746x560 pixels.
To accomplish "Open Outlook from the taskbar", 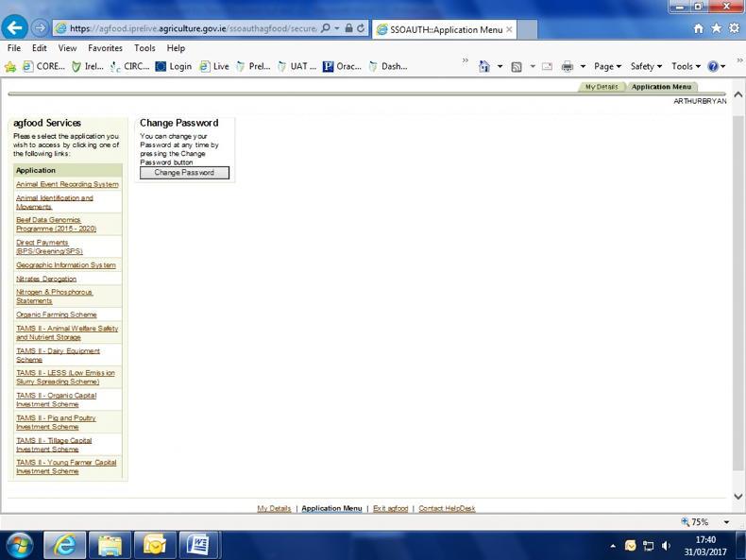I will point(154,545).
